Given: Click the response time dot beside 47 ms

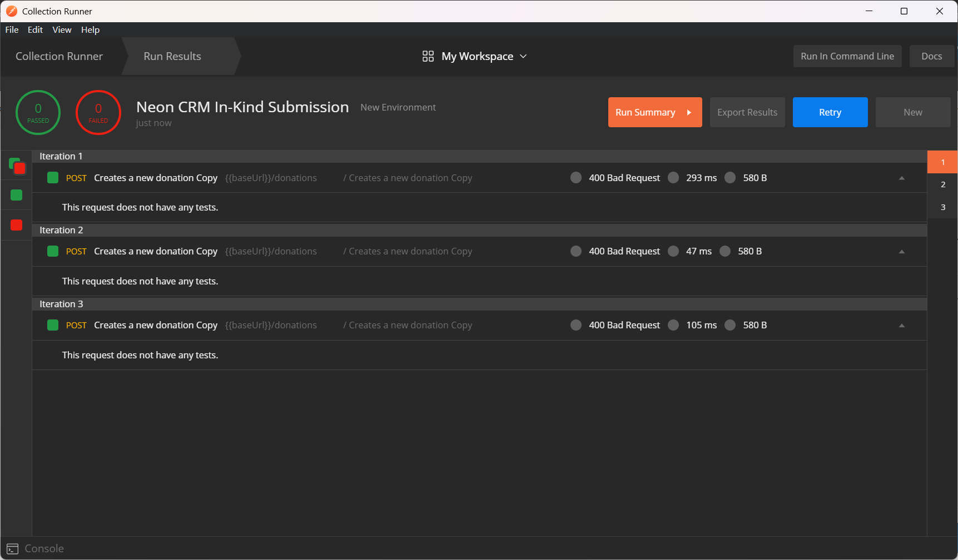Looking at the screenshot, I should coord(673,251).
